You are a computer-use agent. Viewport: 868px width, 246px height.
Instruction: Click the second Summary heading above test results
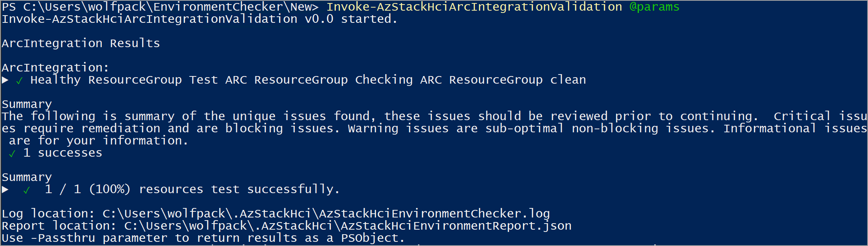(27, 177)
